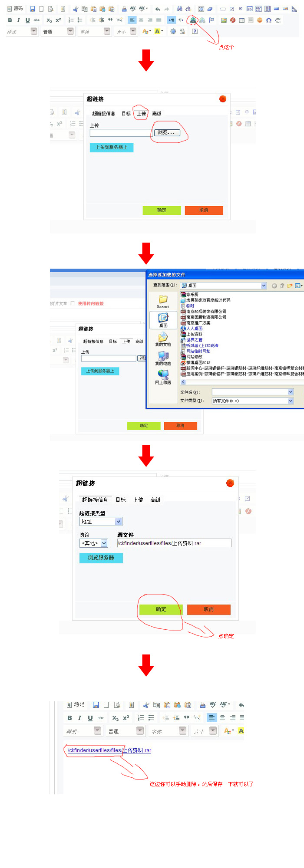Image resolution: width=304 pixels, height=868 pixels.
Task: Click the 源文件 URL input field
Action: click(x=174, y=543)
